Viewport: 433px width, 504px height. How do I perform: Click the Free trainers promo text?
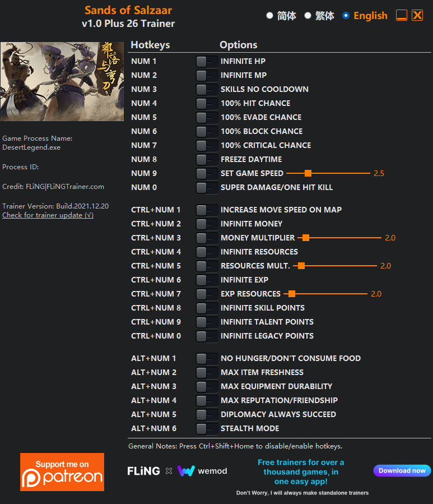click(x=301, y=472)
